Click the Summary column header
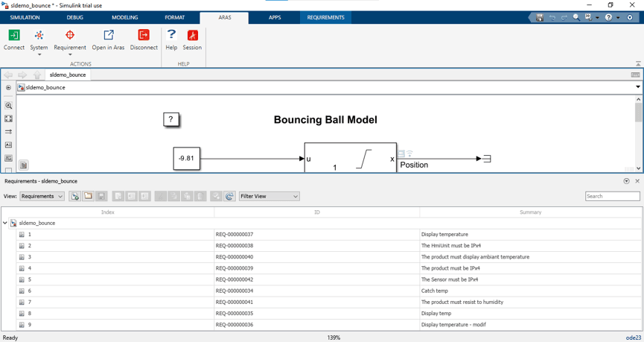 531,212
